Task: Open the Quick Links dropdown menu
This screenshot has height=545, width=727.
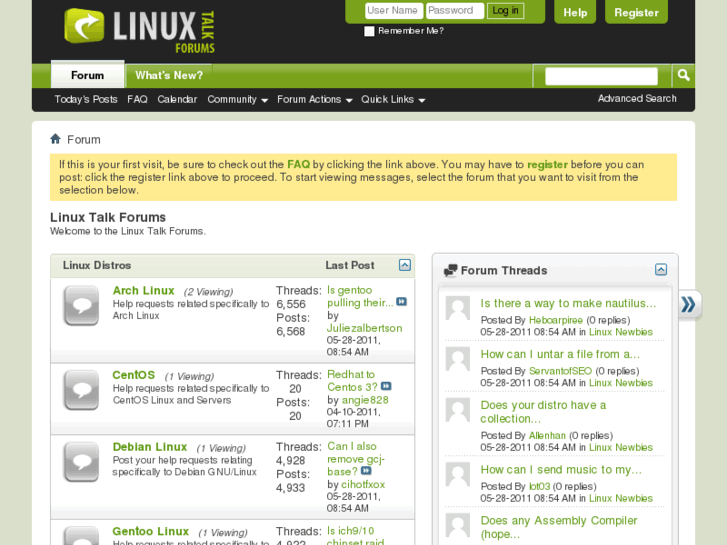Action: (x=393, y=99)
